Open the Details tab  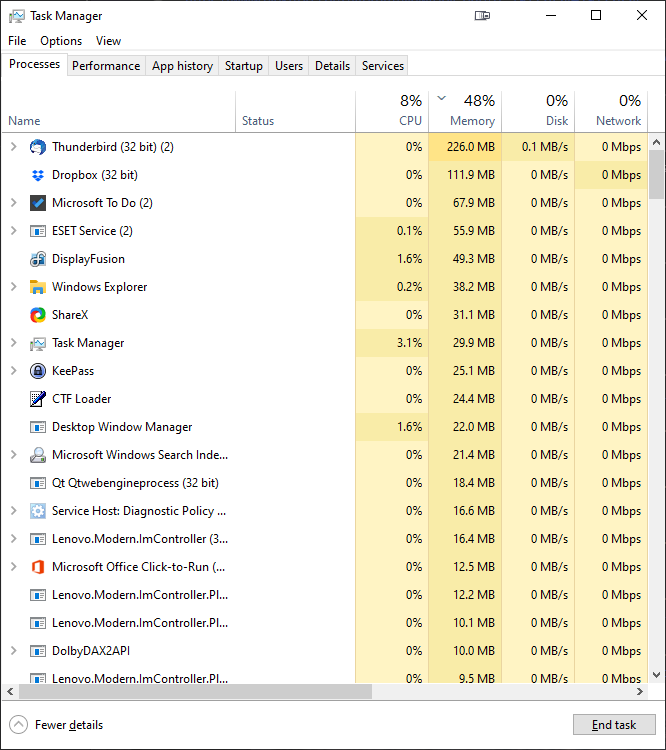click(333, 66)
